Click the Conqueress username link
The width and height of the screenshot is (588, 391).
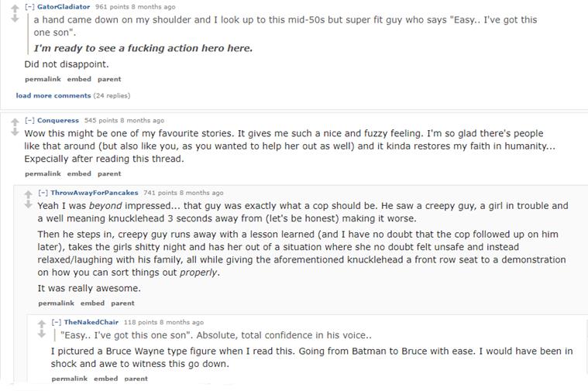pos(58,121)
